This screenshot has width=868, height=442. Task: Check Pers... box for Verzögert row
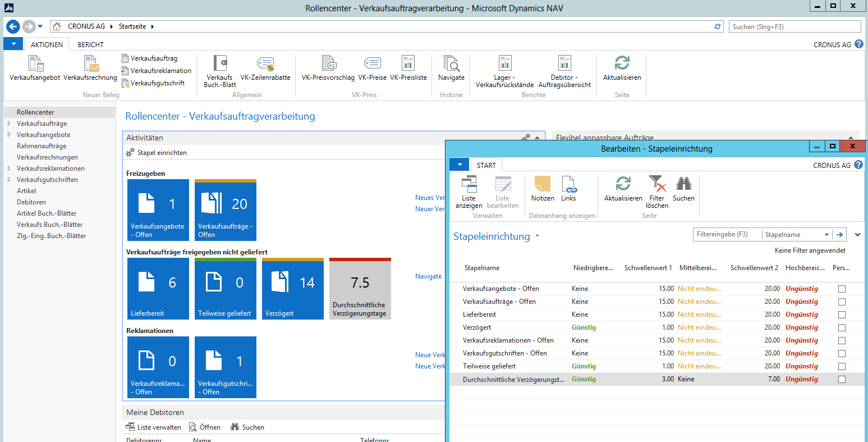tap(842, 328)
